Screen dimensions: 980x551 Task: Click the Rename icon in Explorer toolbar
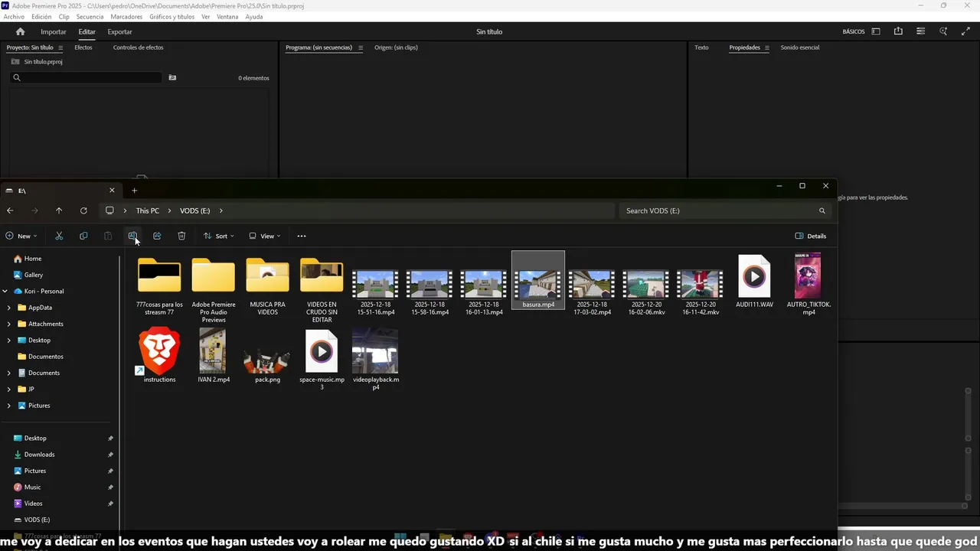132,236
